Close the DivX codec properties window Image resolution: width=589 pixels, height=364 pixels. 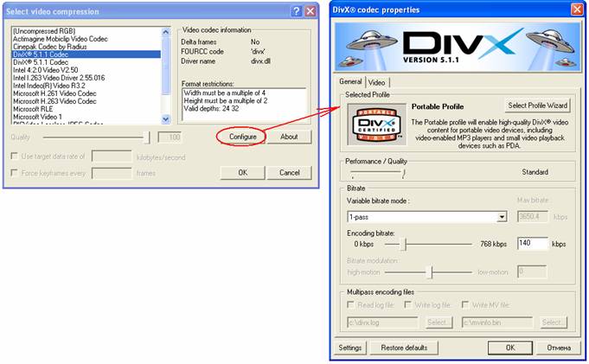point(577,10)
